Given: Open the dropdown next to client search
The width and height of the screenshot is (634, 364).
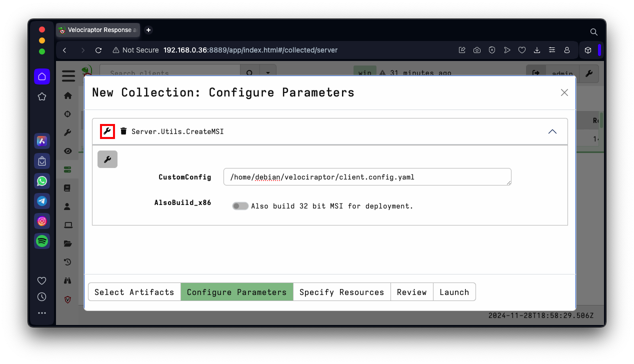Looking at the screenshot, I should [x=268, y=73].
